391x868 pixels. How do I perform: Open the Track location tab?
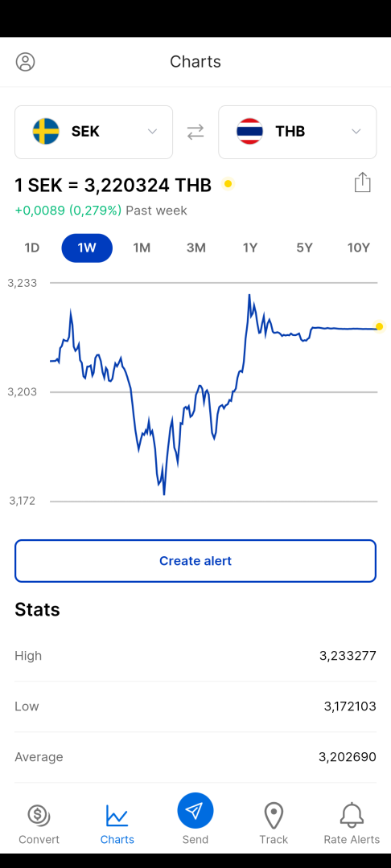click(274, 825)
